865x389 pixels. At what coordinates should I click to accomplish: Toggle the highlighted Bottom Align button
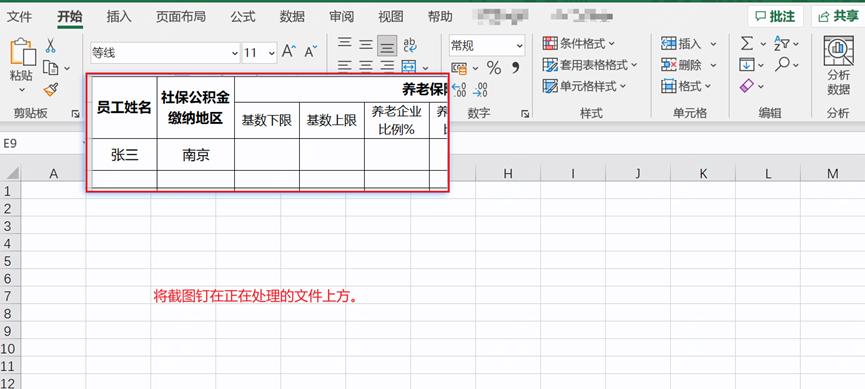point(387,45)
